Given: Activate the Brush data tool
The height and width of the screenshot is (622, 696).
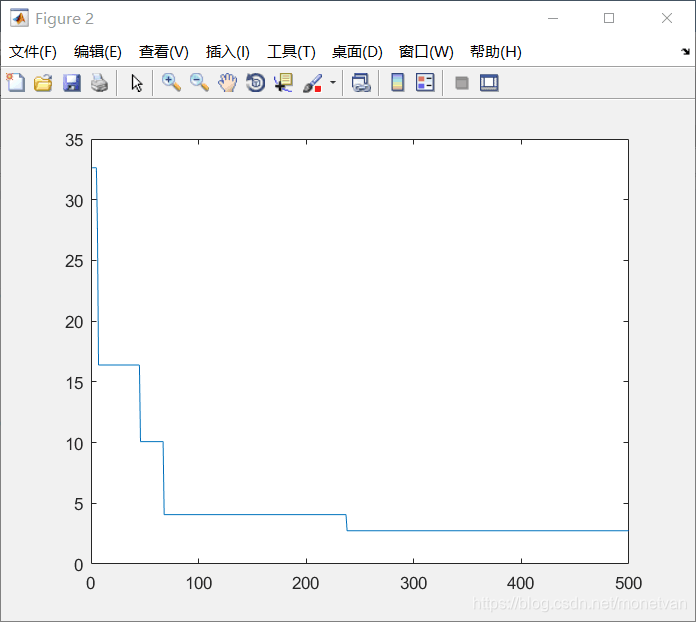Looking at the screenshot, I should (x=312, y=83).
